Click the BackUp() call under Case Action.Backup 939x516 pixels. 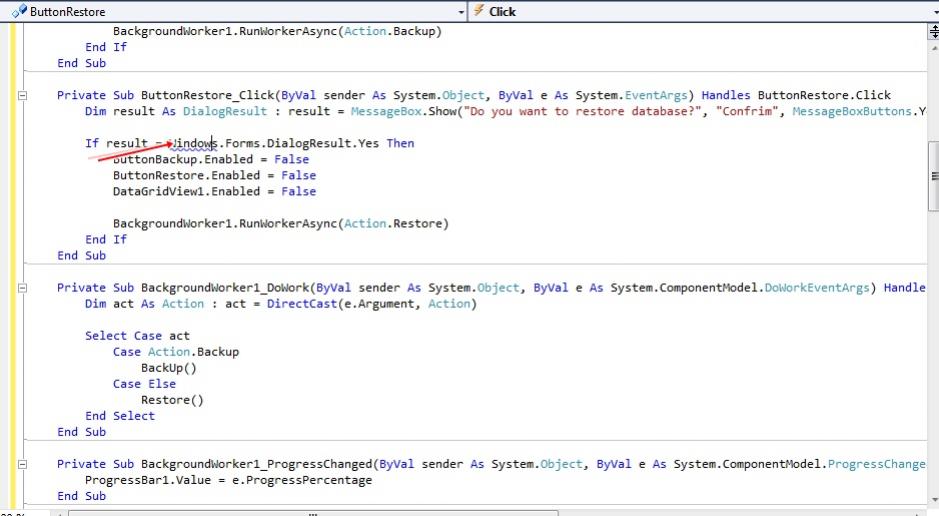[x=168, y=368]
